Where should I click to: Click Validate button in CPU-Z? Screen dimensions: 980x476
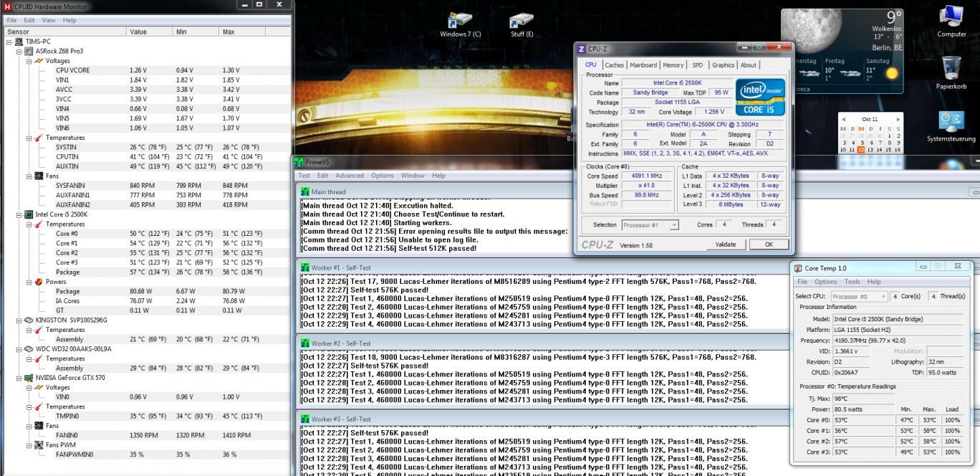click(726, 244)
